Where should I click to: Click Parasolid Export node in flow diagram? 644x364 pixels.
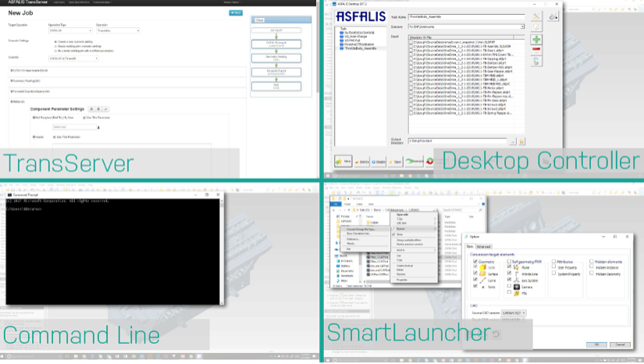[276, 73]
